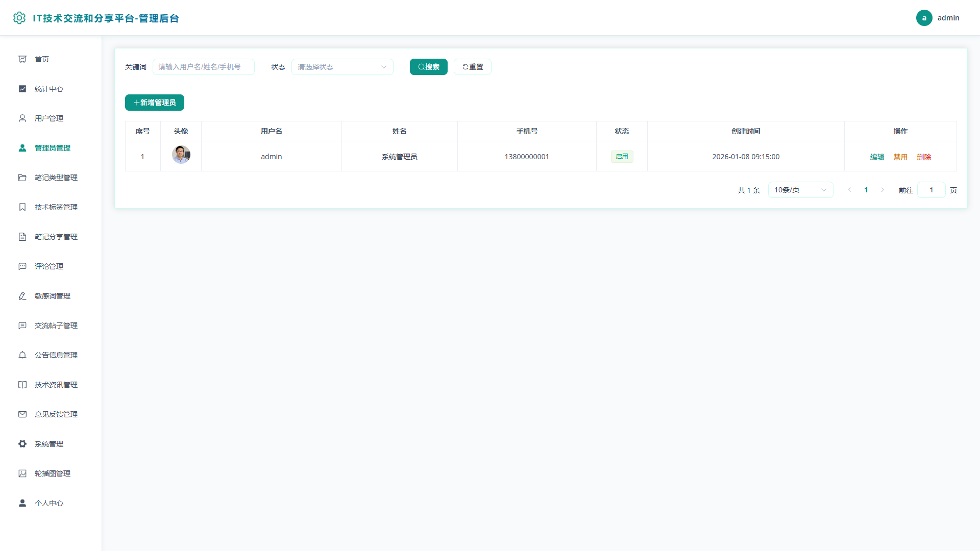Click 编辑 for the admin row

(x=877, y=157)
